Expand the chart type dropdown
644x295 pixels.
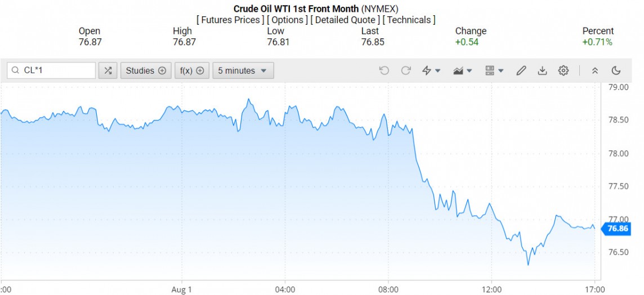[x=462, y=70]
